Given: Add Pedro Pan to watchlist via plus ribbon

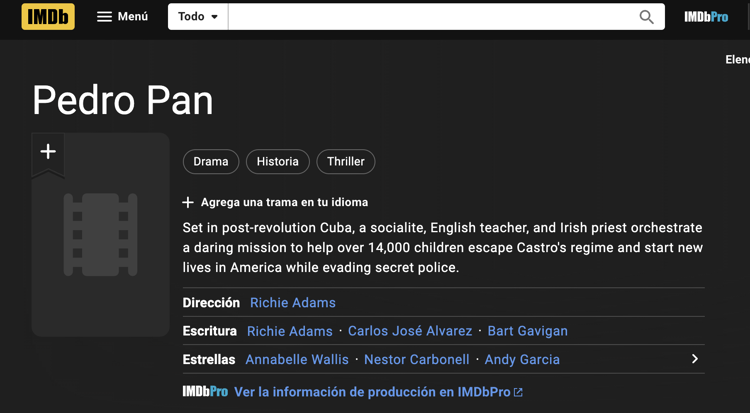Looking at the screenshot, I should (x=48, y=153).
